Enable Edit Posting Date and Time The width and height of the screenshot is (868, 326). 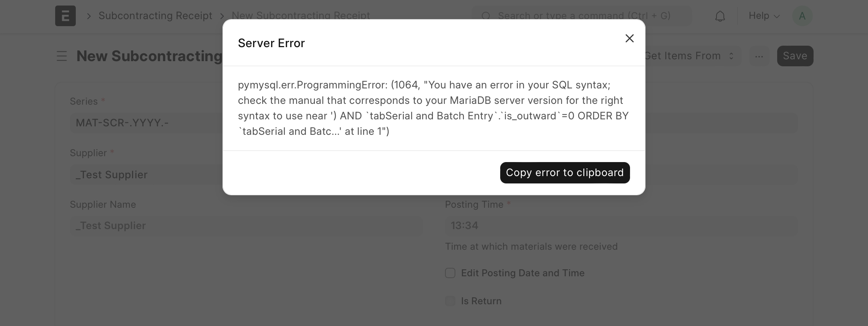(450, 273)
